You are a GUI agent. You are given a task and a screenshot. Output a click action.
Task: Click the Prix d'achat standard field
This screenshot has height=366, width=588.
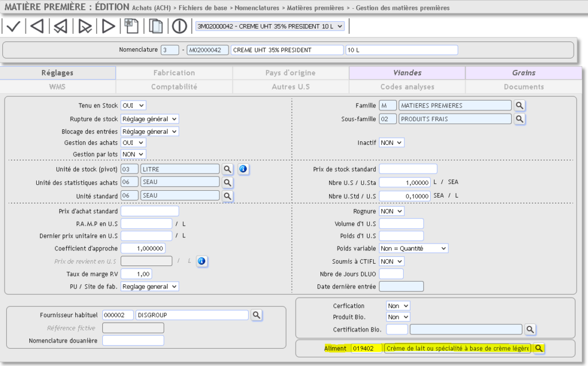pos(149,211)
